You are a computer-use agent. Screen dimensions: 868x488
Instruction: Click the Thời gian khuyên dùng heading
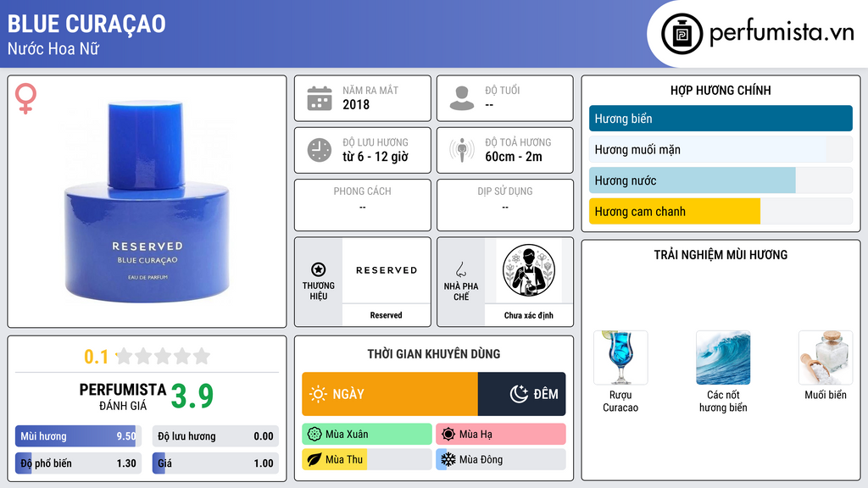(x=434, y=354)
